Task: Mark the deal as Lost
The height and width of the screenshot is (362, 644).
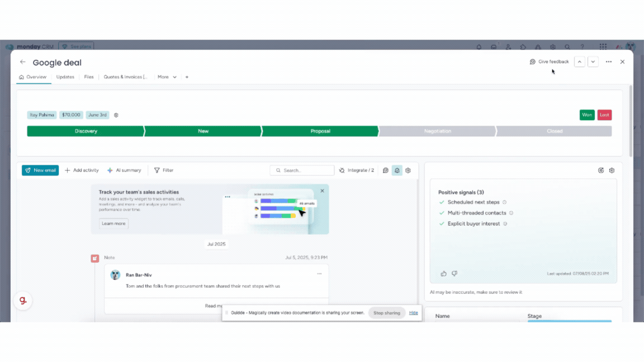Action: pyautogui.click(x=604, y=115)
